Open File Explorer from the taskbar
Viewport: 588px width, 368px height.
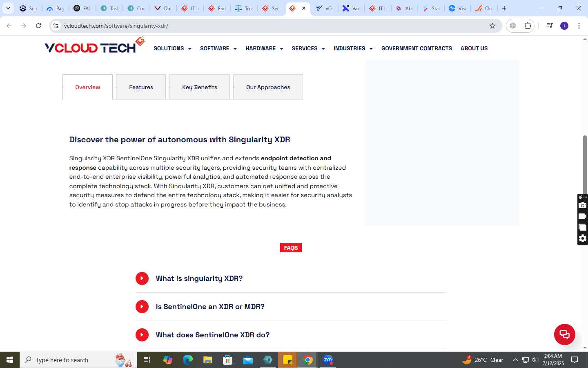tap(208, 360)
